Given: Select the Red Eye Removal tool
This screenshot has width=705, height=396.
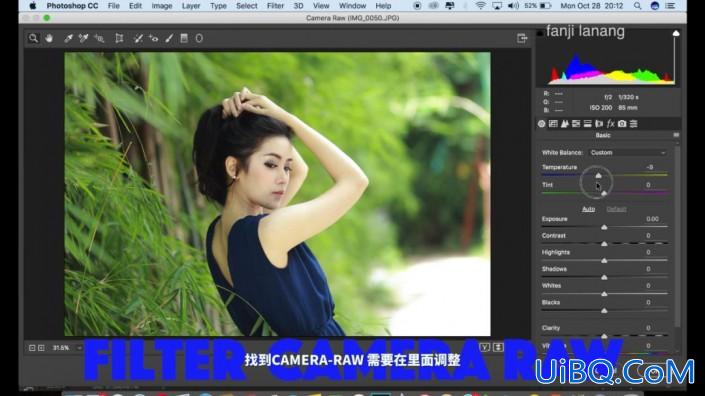Looking at the screenshot, I should pos(153,39).
